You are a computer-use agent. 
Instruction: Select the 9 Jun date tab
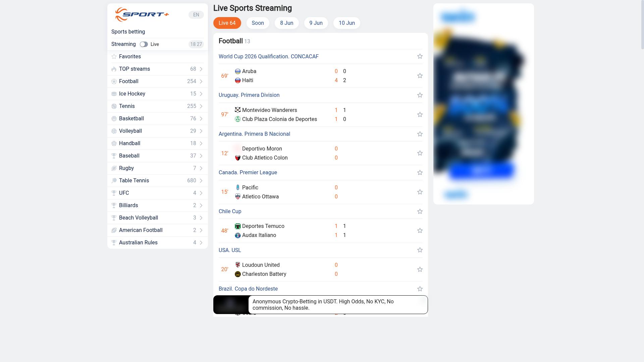pyautogui.click(x=316, y=23)
